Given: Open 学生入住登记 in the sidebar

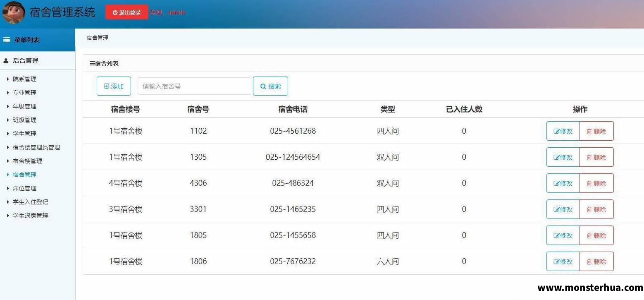Looking at the screenshot, I should coord(30,202).
